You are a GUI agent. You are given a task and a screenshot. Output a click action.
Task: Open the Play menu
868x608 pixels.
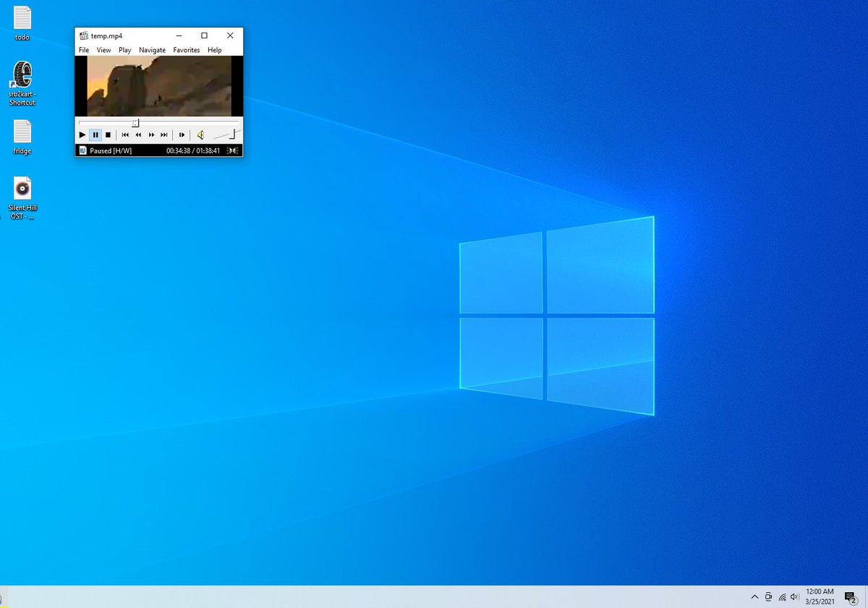125,50
